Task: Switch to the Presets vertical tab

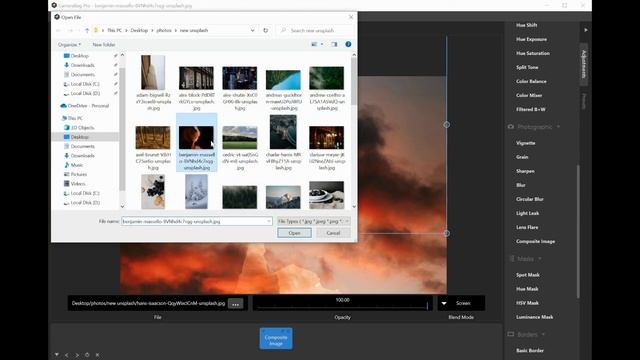Action: click(584, 101)
